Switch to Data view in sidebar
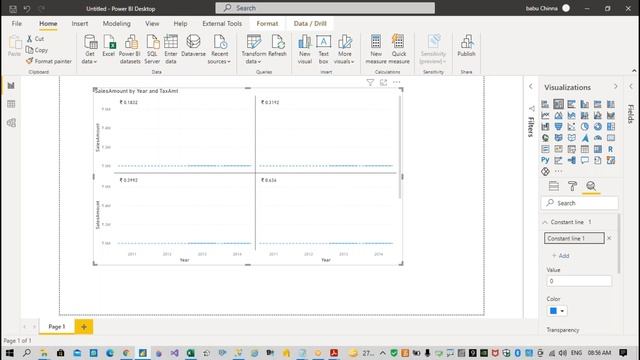The width and height of the screenshot is (640, 360). [11, 104]
